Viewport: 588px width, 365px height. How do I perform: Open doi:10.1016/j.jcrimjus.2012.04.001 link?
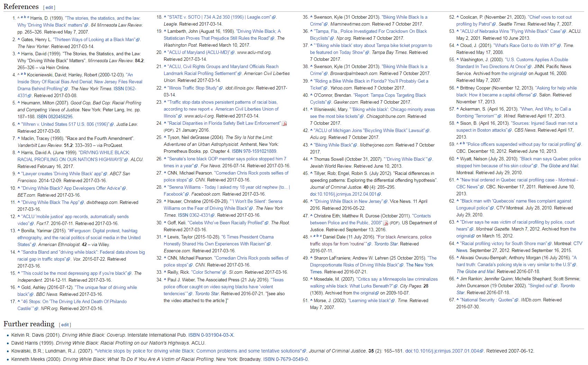[x=343, y=194]
